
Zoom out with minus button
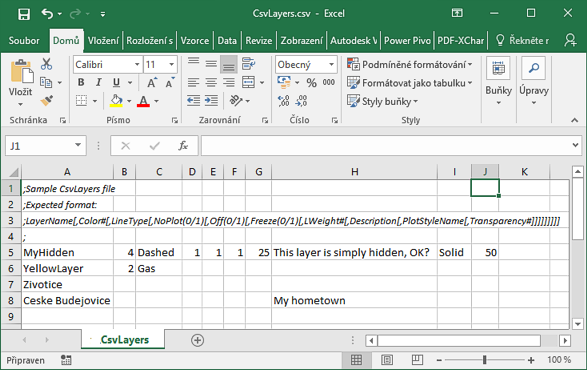pyautogui.click(x=439, y=360)
